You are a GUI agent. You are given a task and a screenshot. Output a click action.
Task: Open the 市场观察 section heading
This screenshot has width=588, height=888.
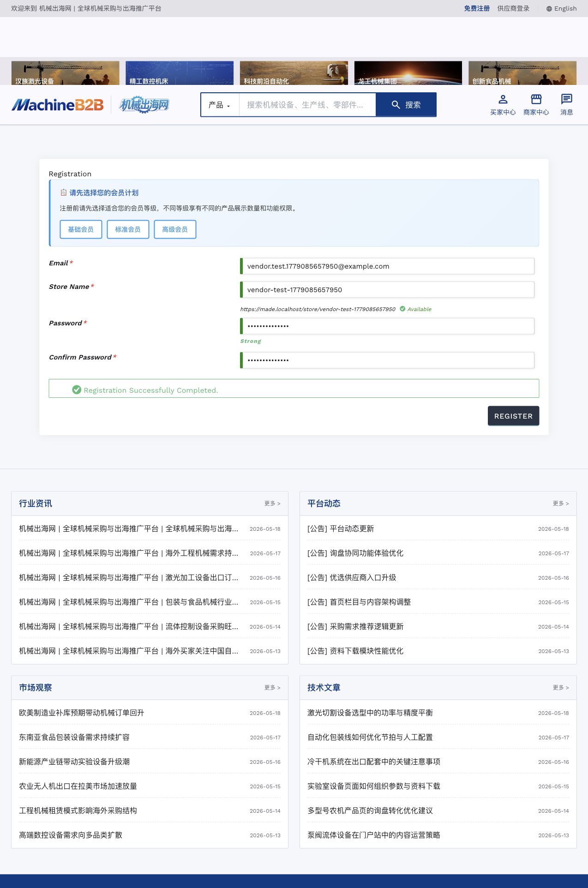coord(36,687)
